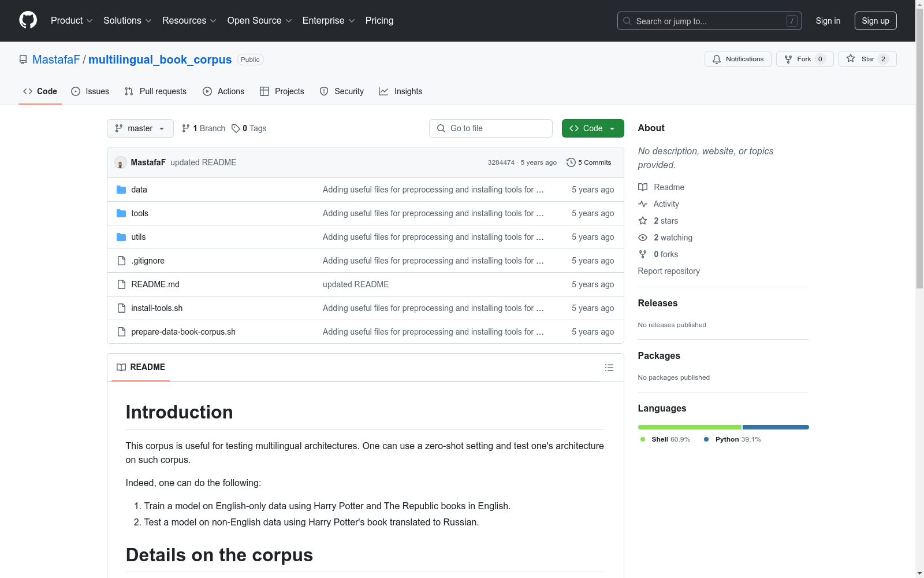Click the Report repository link
Viewport: 924px width, 578px height.
click(x=669, y=271)
